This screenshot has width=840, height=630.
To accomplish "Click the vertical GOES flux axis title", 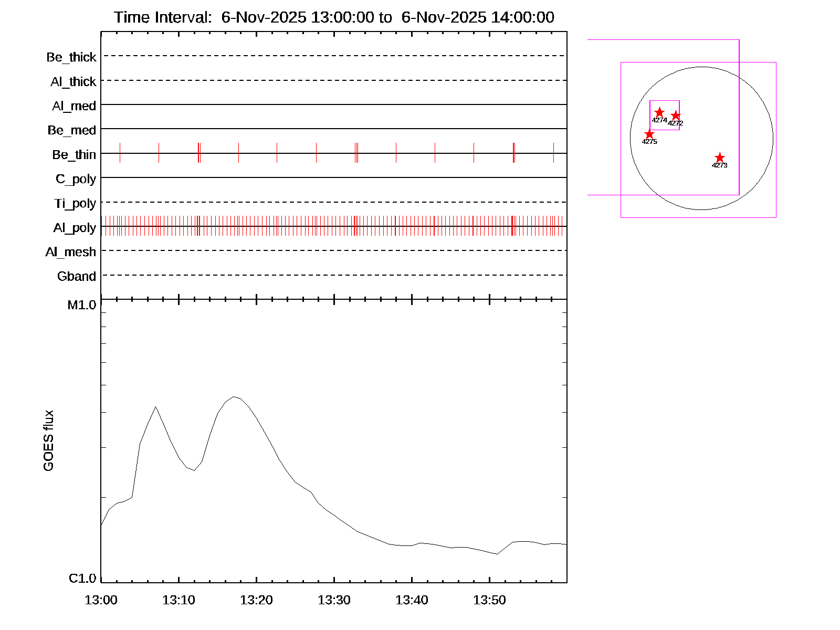I will pyautogui.click(x=48, y=441).
